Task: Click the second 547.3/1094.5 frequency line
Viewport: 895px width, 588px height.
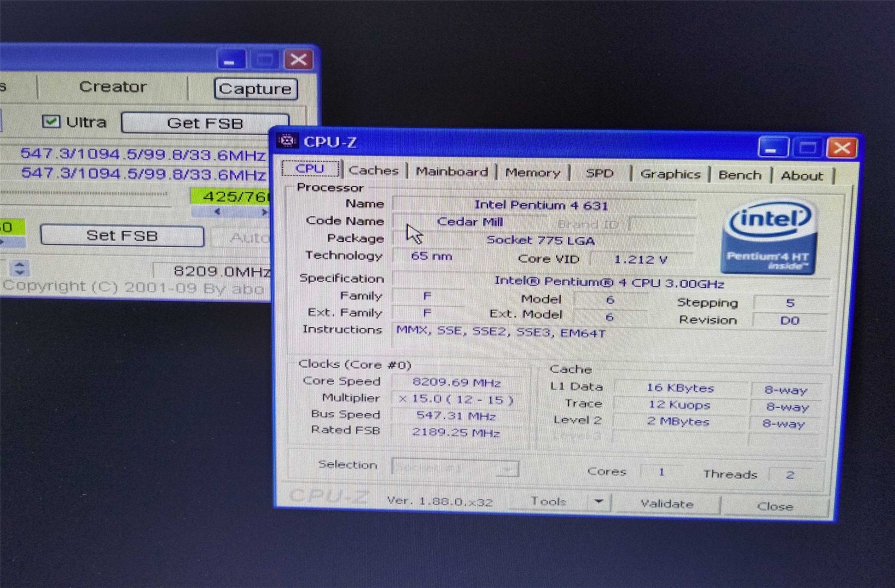Action: pos(143,174)
